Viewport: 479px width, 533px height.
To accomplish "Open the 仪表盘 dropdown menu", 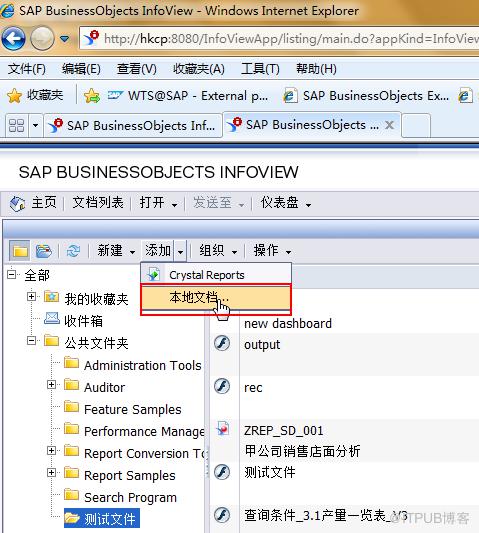I will tap(286, 203).
